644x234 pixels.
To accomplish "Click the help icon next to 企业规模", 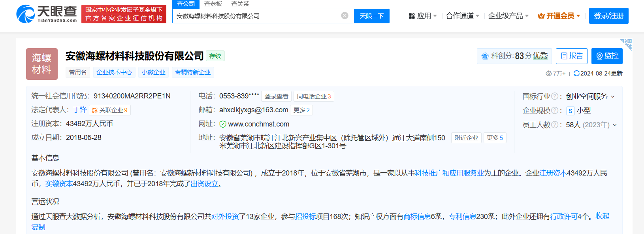I will (555, 111).
